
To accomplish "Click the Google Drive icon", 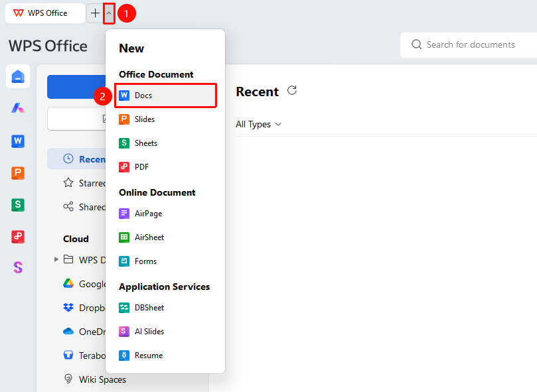I will pos(68,283).
